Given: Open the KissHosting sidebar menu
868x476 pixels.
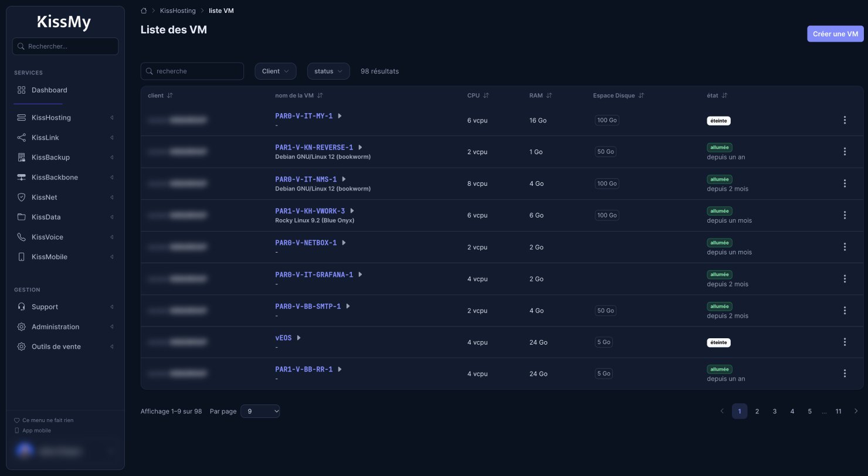Looking at the screenshot, I should tap(65, 117).
